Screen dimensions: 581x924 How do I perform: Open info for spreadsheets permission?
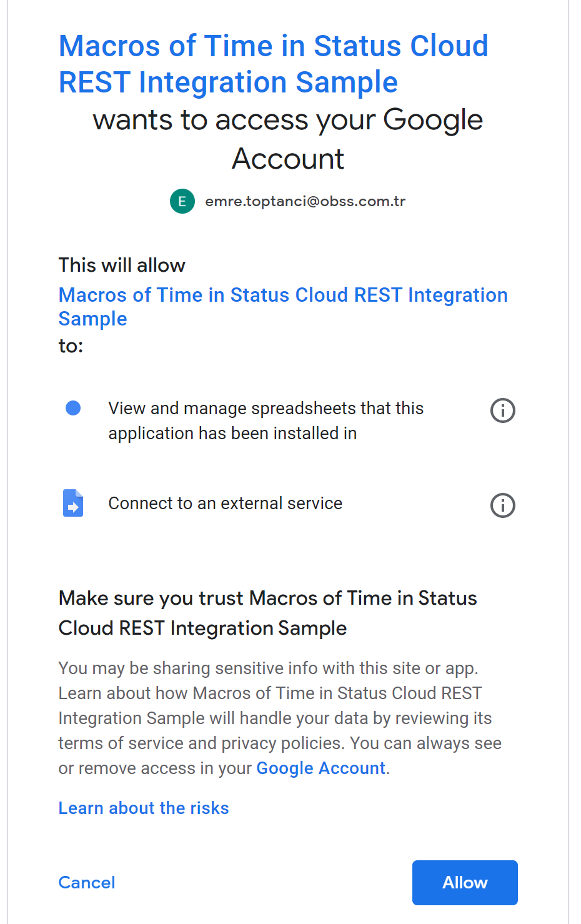click(503, 410)
